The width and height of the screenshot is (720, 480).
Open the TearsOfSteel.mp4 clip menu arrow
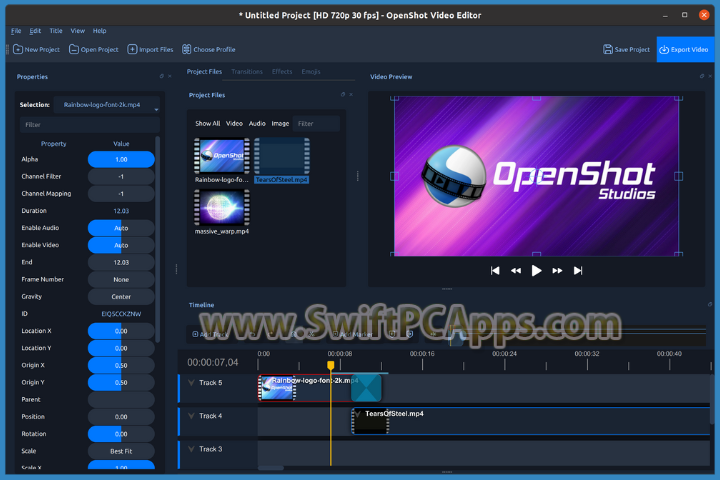pos(358,414)
